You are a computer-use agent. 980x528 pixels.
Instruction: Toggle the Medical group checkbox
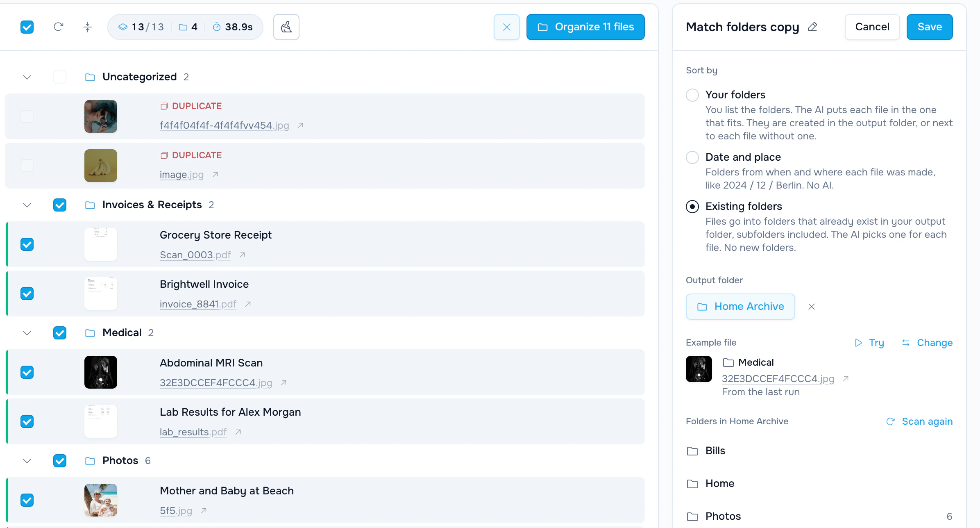click(x=60, y=333)
